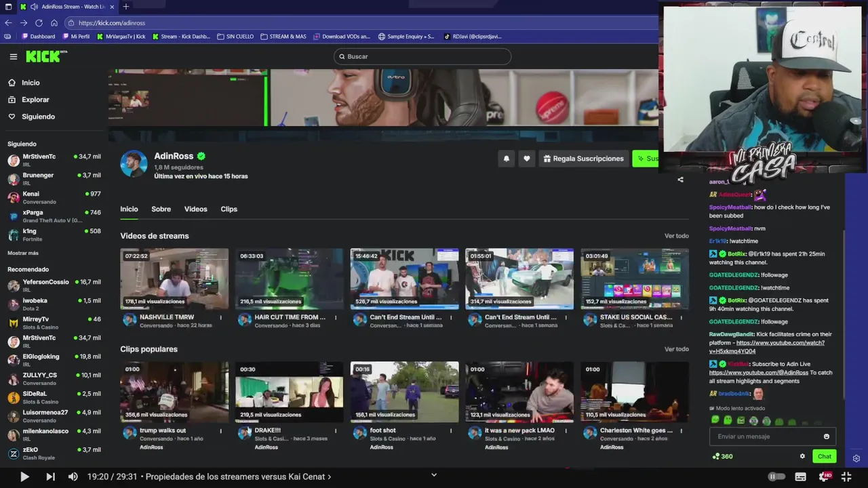The width and height of the screenshot is (868, 488).
Task: Focus the Buscar search field
Action: (422, 56)
